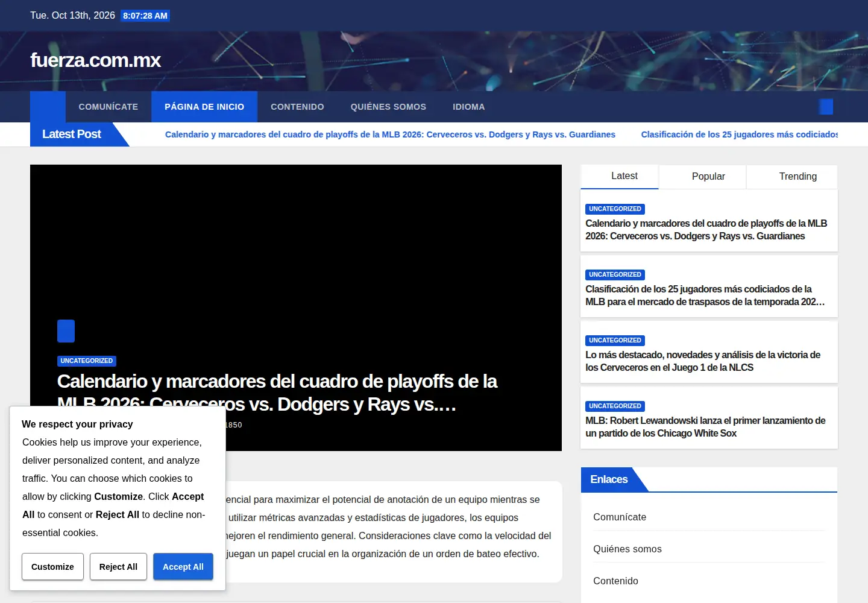Click the 8:07:28 AM clock badge
Screen dimensions: 868x603
(145, 16)
